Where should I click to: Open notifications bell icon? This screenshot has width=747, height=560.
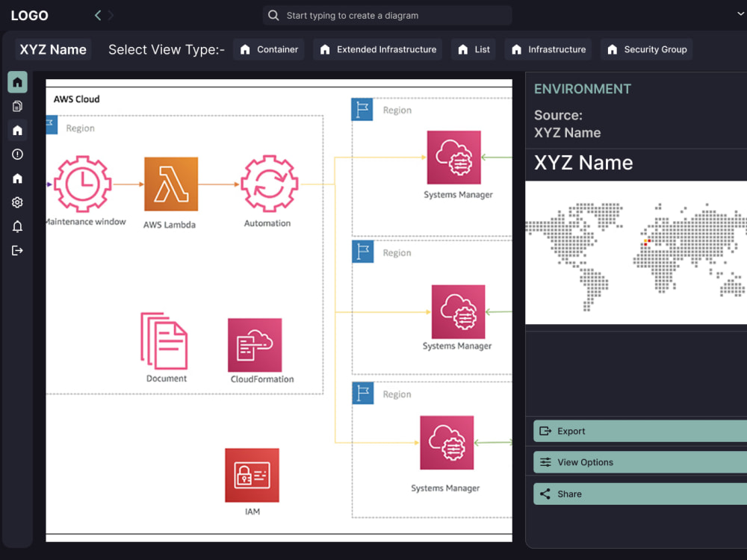pyautogui.click(x=17, y=226)
